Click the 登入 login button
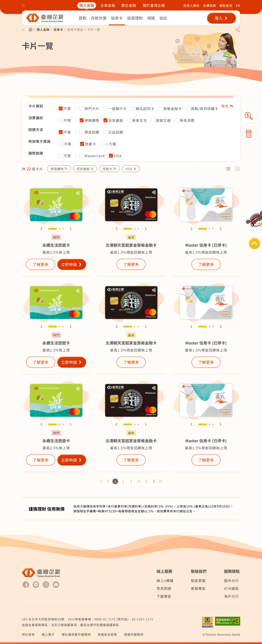262x644 pixels. click(x=221, y=18)
